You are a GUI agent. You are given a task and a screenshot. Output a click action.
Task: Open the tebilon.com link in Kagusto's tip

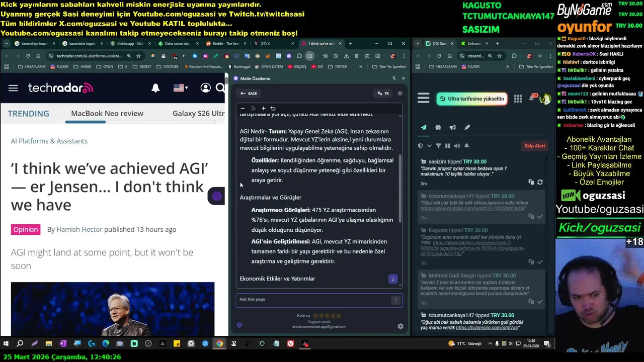point(472,248)
